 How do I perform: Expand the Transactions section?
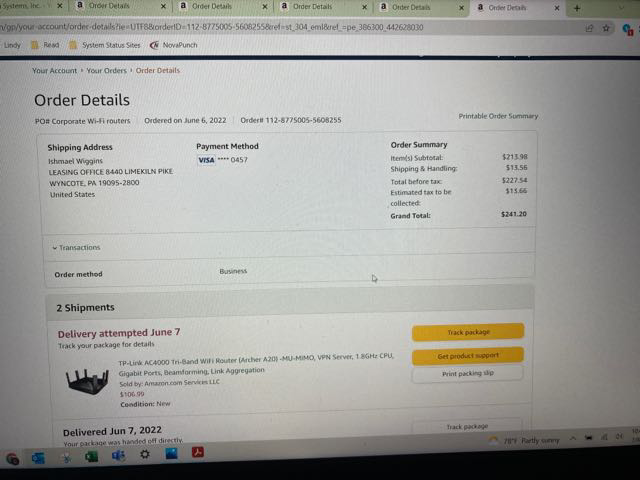point(76,247)
